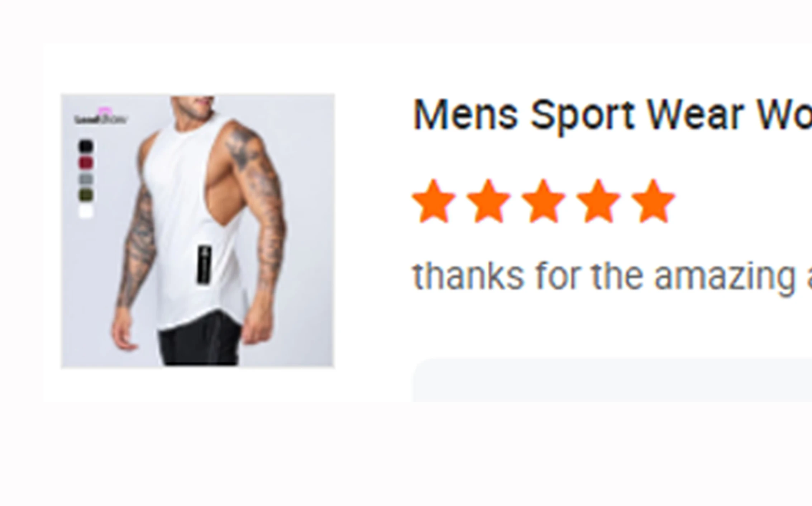Click the gray reply box below review
This screenshot has width=812, height=506.
tap(612, 380)
